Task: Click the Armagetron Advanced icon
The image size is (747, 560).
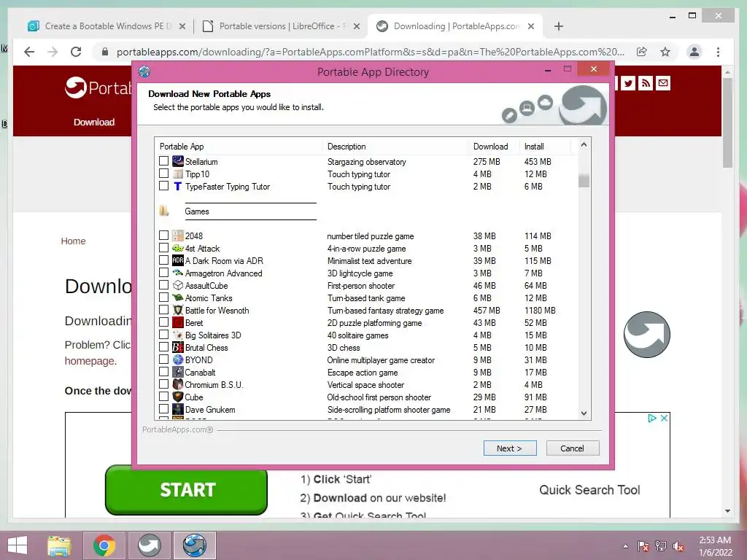Action: tap(178, 273)
